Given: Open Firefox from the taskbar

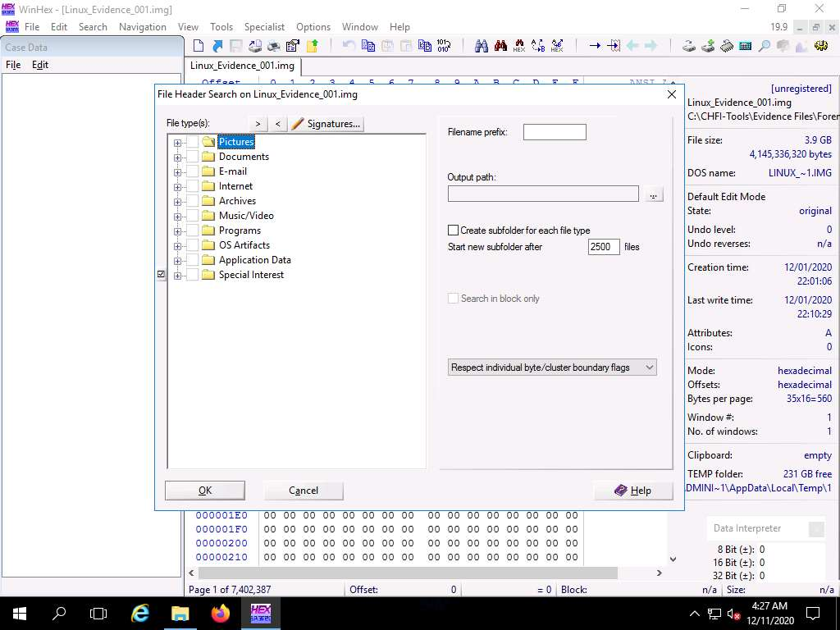Looking at the screenshot, I should 220,613.
